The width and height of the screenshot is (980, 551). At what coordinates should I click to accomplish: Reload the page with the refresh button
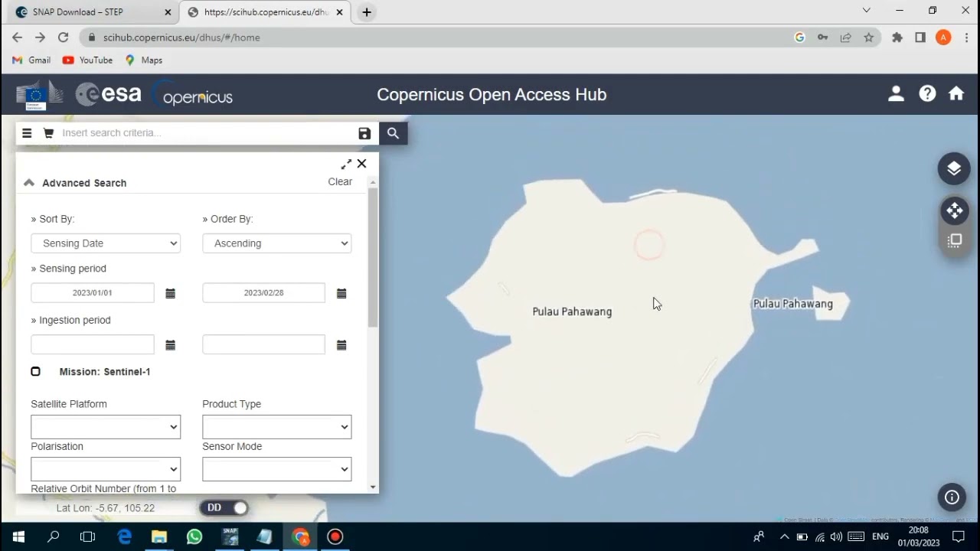64,37
